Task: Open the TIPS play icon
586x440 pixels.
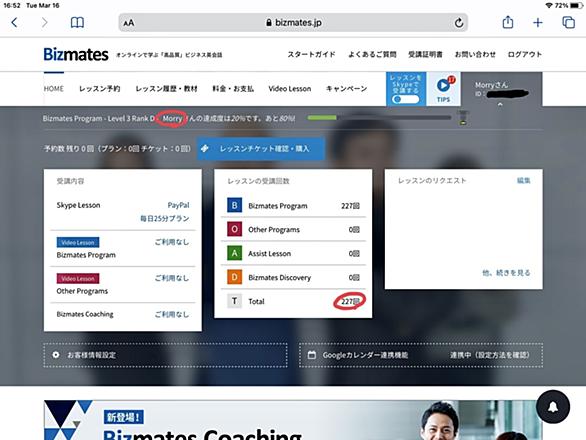Action: 443,86
